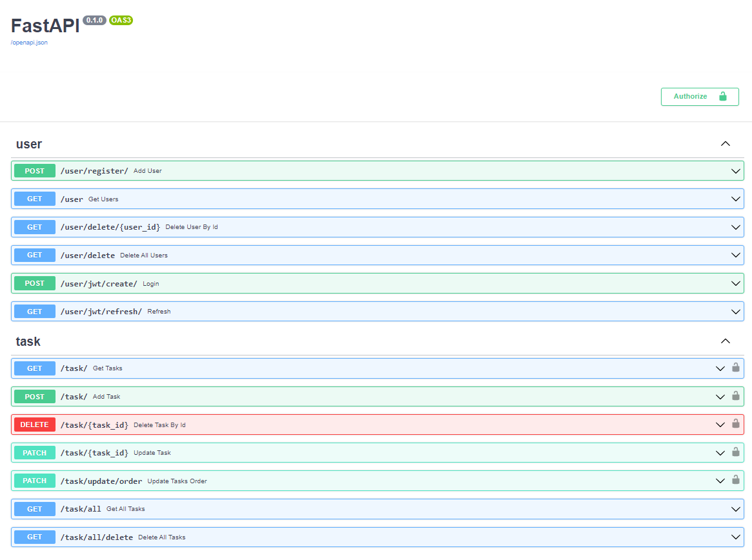Collapse the task section
The height and width of the screenshot is (560, 752).
tap(725, 341)
